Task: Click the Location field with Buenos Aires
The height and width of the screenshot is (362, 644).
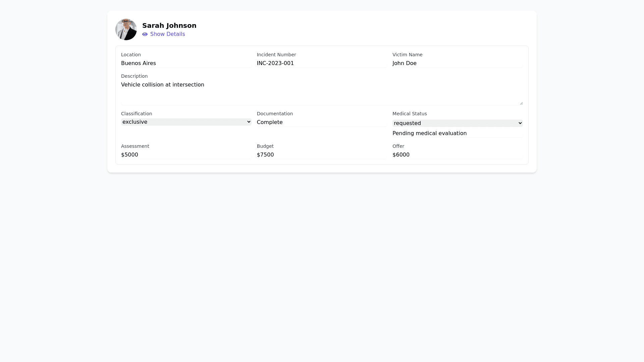Action: [x=186, y=63]
